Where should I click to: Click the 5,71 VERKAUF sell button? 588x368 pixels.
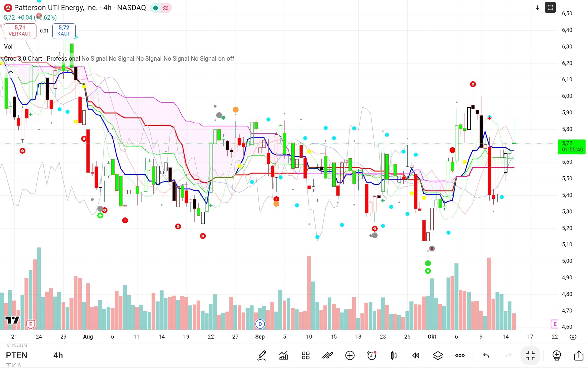click(20, 31)
